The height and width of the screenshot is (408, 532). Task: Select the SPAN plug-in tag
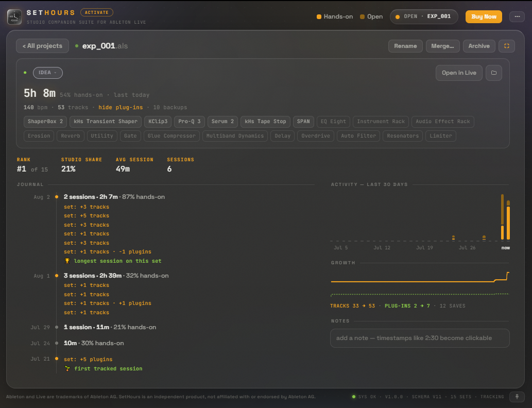click(303, 122)
